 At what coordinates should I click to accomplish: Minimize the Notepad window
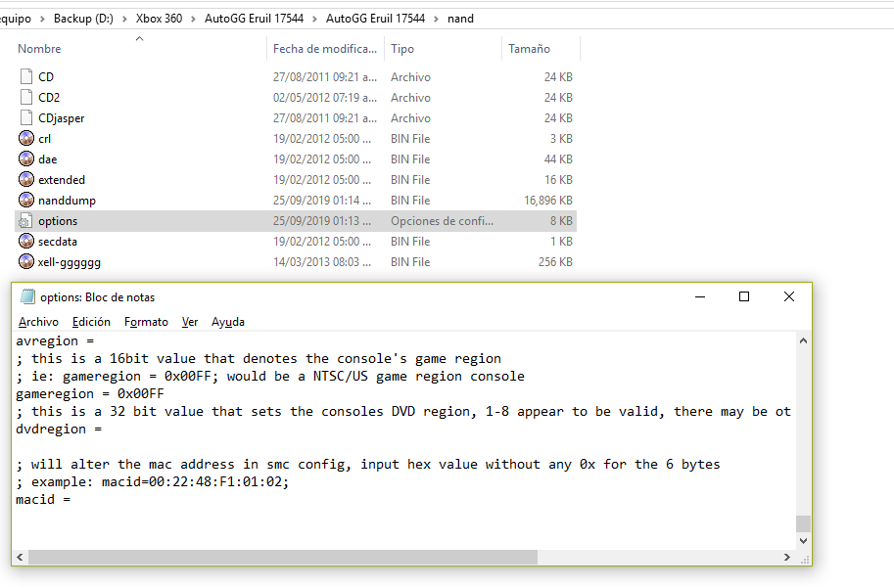(x=700, y=296)
